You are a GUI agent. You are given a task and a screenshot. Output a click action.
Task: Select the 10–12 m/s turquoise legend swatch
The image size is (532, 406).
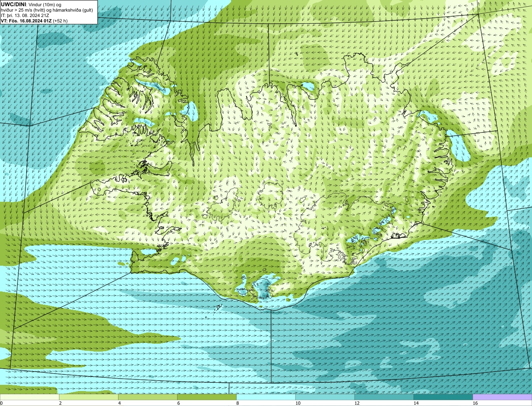point(325,397)
